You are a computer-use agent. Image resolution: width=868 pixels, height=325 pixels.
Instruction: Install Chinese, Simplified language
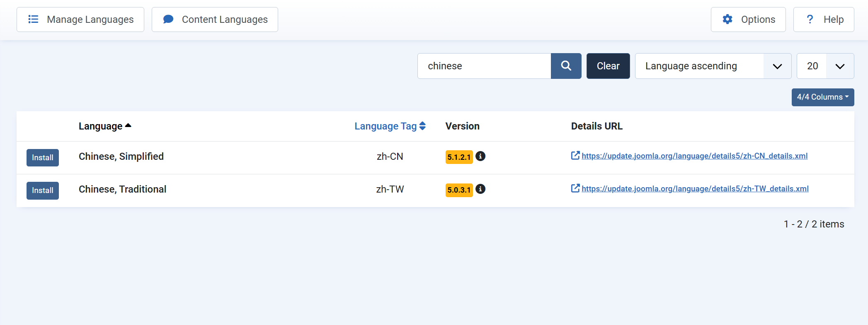click(43, 158)
